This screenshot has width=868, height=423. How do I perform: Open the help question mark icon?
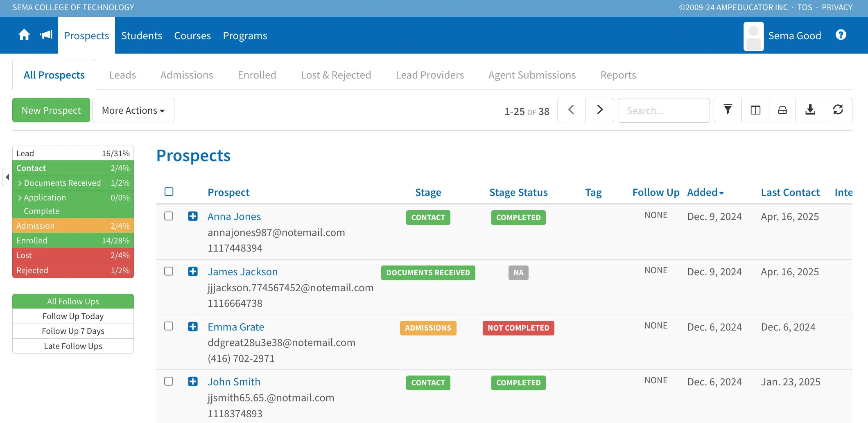(841, 35)
